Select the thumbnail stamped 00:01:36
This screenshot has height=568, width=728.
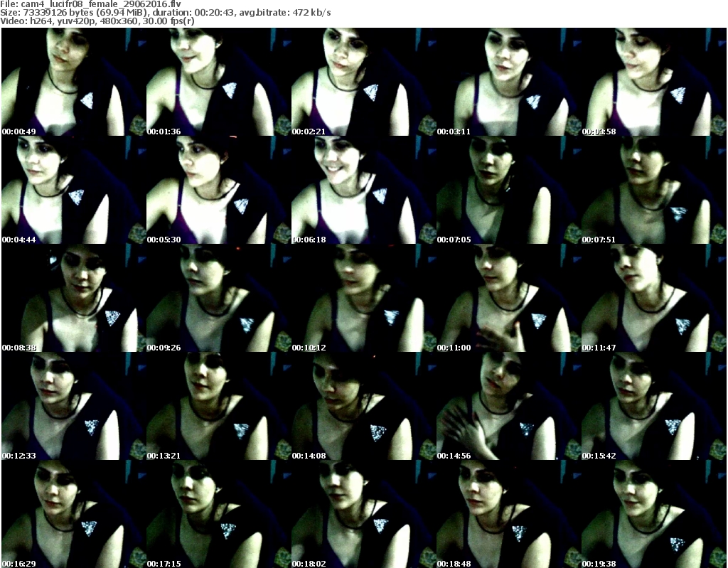[219, 82]
